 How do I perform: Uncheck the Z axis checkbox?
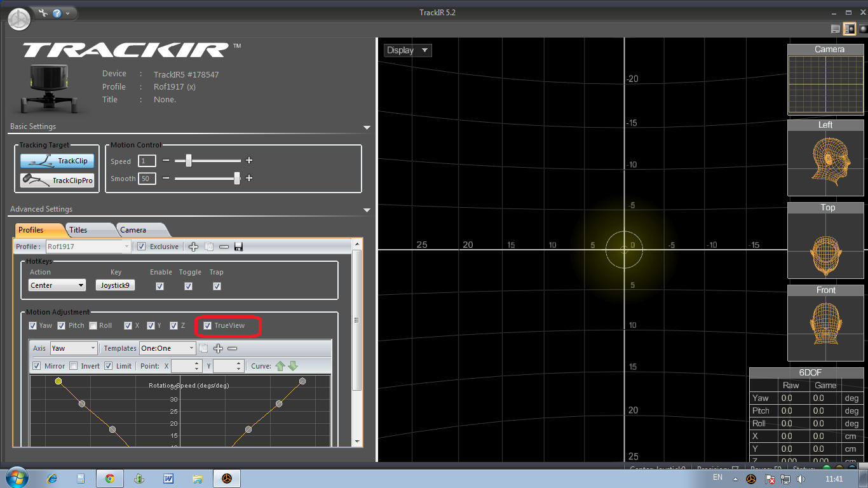coord(174,325)
